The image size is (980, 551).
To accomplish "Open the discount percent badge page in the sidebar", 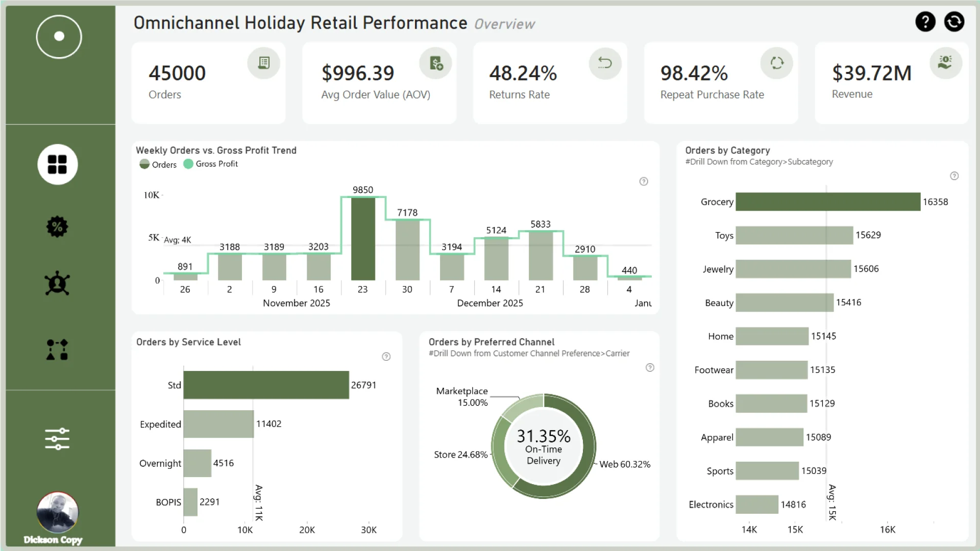I will [57, 227].
